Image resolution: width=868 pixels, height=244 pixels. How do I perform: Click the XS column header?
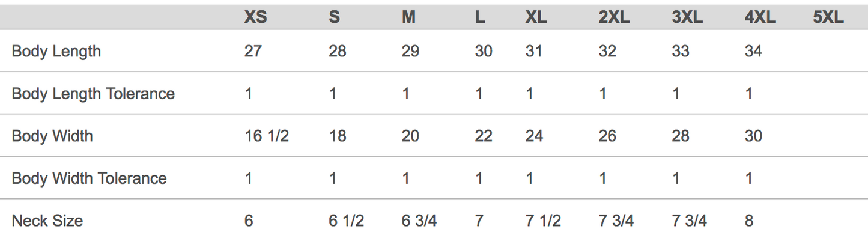(255, 17)
